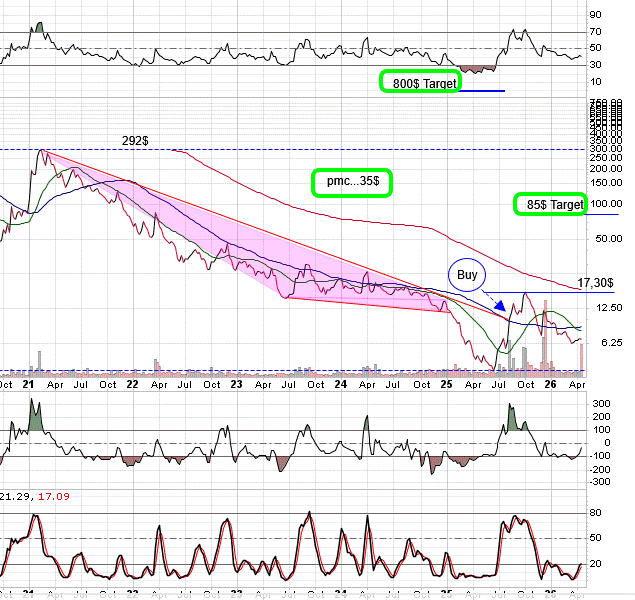
Task: Click the 300 level on the third panel axis
Action: [x=599, y=404]
